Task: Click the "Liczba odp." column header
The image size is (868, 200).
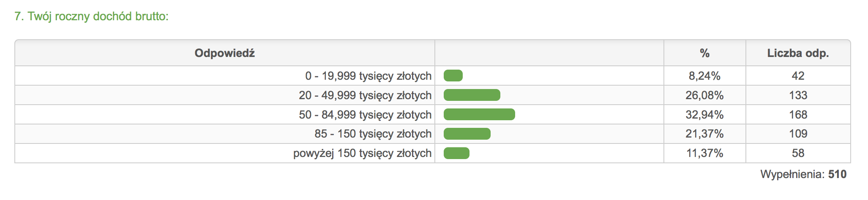Action: click(x=798, y=53)
